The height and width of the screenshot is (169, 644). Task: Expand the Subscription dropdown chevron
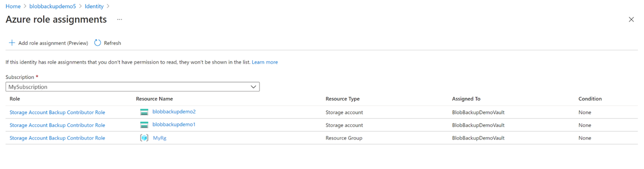tap(253, 87)
